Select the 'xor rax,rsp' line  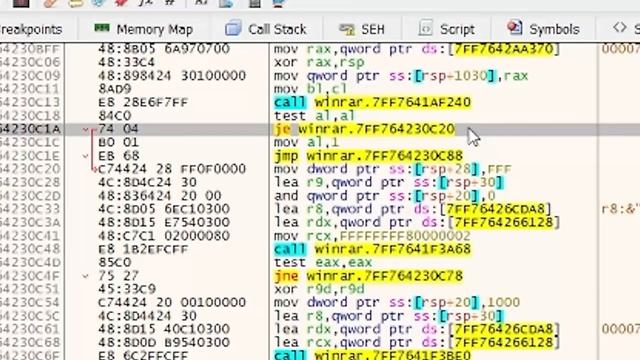click(x=319, y=62)
